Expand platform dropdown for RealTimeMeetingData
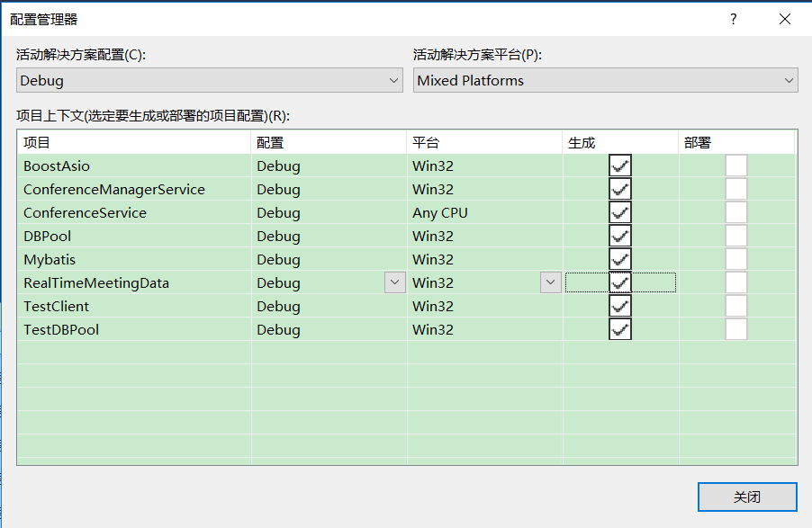This screenshot has height=528, width=812. coord(550,282)
